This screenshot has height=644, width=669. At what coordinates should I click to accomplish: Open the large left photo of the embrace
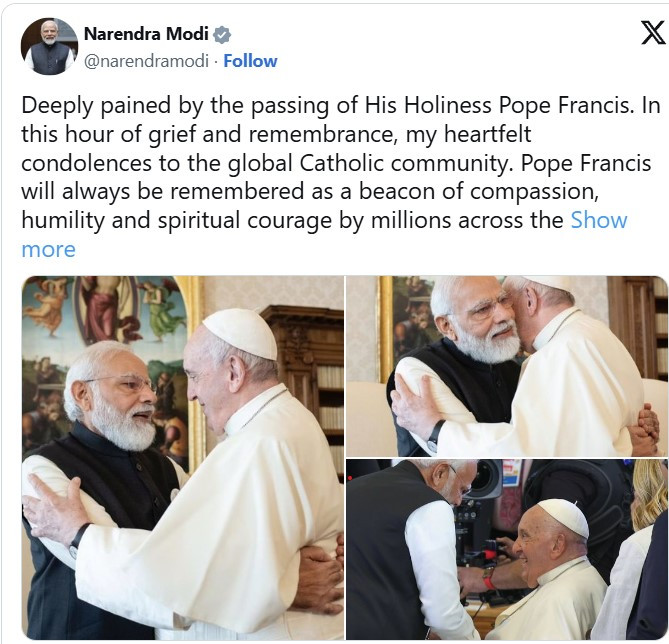tap(182, 458)
